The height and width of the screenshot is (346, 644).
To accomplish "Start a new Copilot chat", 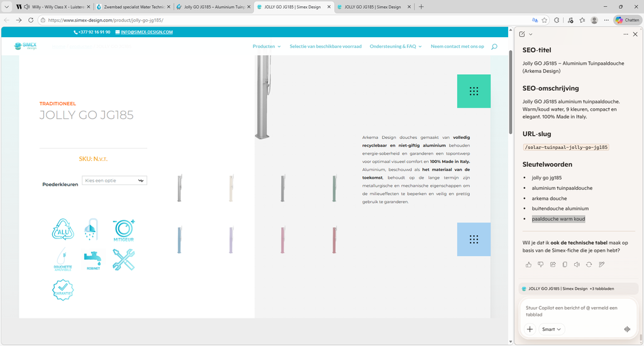I will point(522,34).
